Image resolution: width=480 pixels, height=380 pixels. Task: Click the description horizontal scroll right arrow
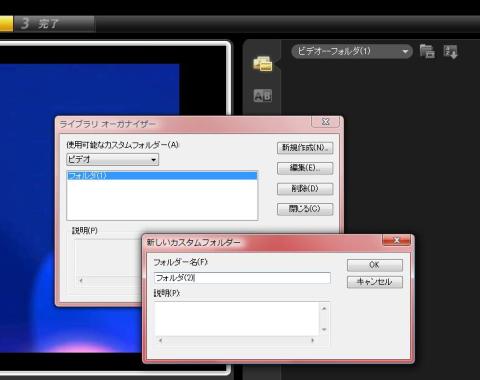312,340
